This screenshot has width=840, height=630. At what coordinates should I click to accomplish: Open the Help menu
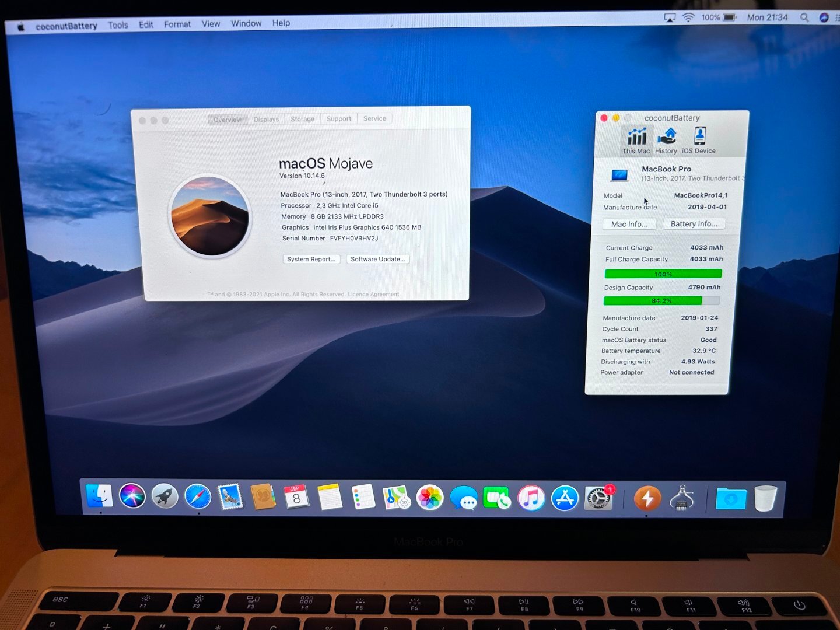[281, 23]
